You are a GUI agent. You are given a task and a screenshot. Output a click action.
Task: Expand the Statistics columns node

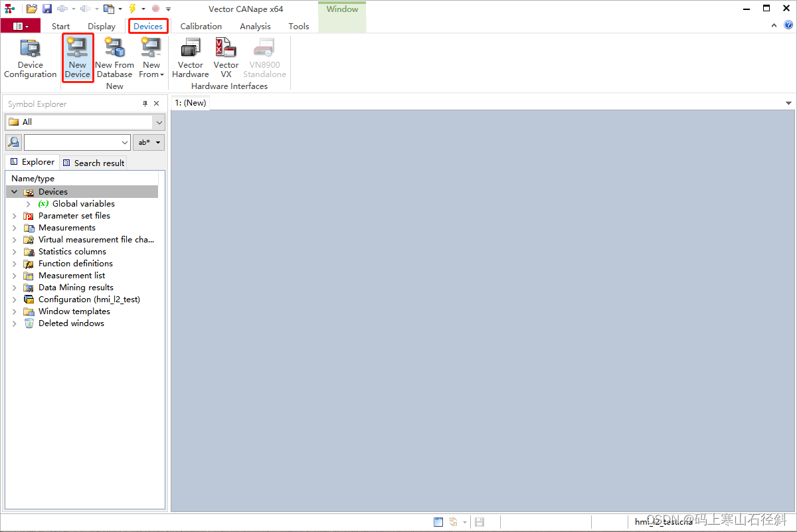click(15, 252)
